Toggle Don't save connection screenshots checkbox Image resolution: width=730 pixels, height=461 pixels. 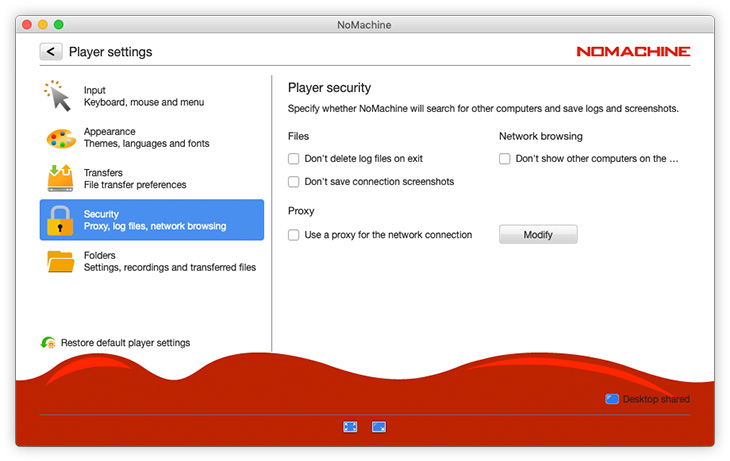click(x=294, y=182)
